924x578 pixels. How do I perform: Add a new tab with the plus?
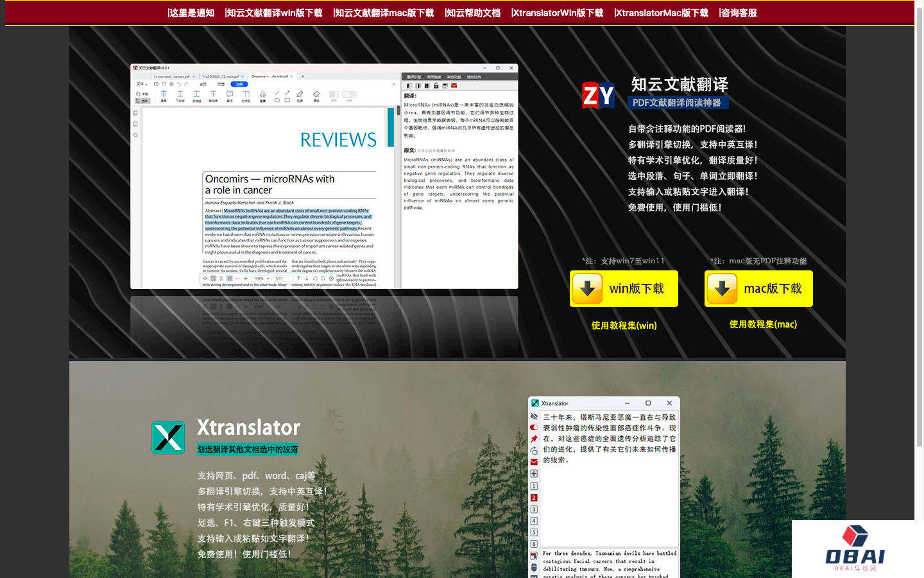coord(303,76)
